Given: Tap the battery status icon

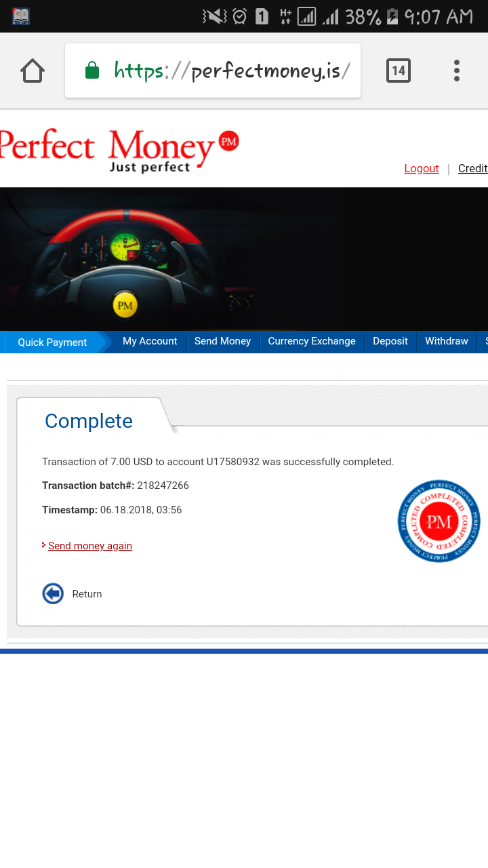Looking at the screenshot, I should coord(392,16).
